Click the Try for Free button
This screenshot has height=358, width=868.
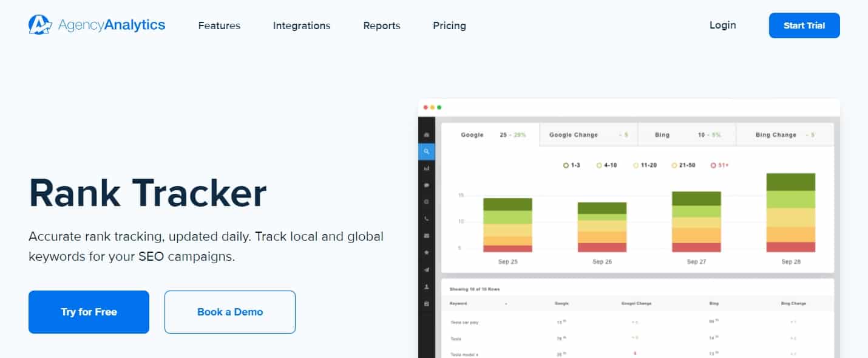[x=89, y=312]
